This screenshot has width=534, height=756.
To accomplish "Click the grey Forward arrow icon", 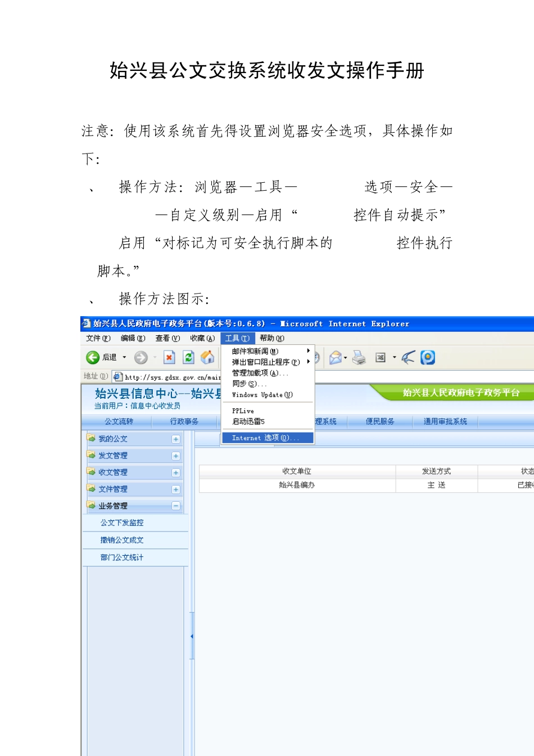I will (x=141, y=357).
